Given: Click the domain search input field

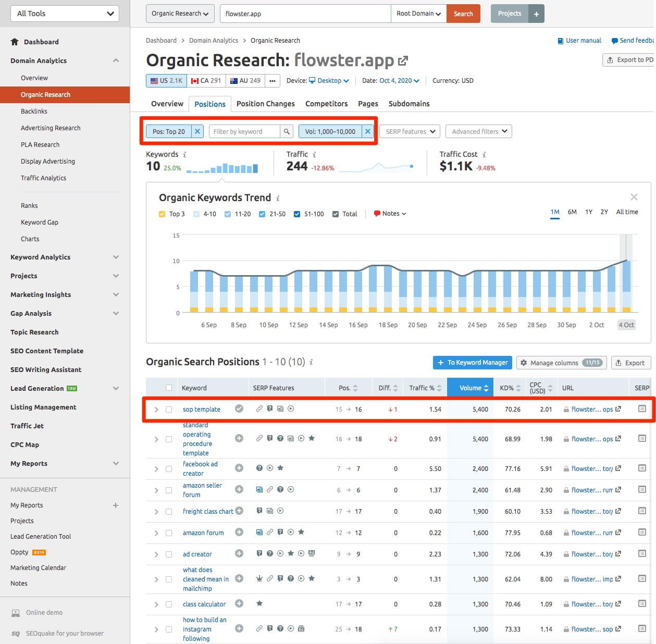Looking at the screenshot, I should click(x=305, y=14).
